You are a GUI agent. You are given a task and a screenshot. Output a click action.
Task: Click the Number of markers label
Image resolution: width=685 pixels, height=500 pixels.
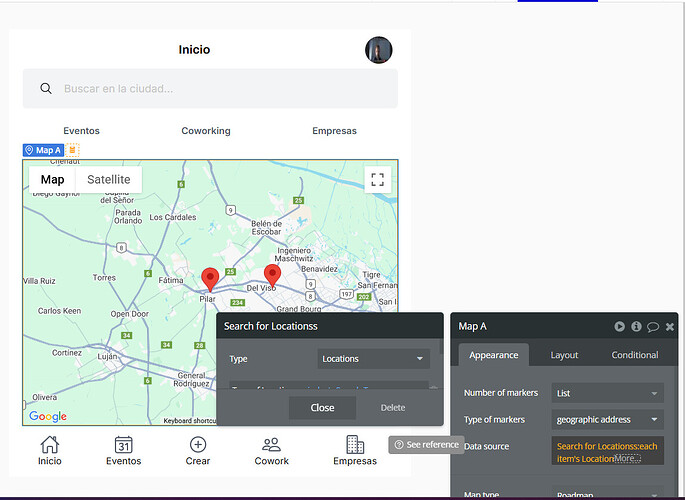(x=501, y=393)
